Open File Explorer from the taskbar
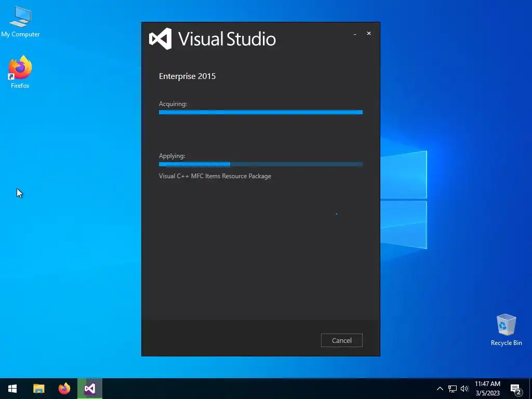This screenshot has height=399, width=532. 38,389
